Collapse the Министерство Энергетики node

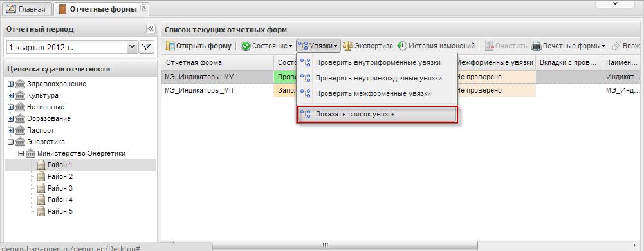coord(21,153)
